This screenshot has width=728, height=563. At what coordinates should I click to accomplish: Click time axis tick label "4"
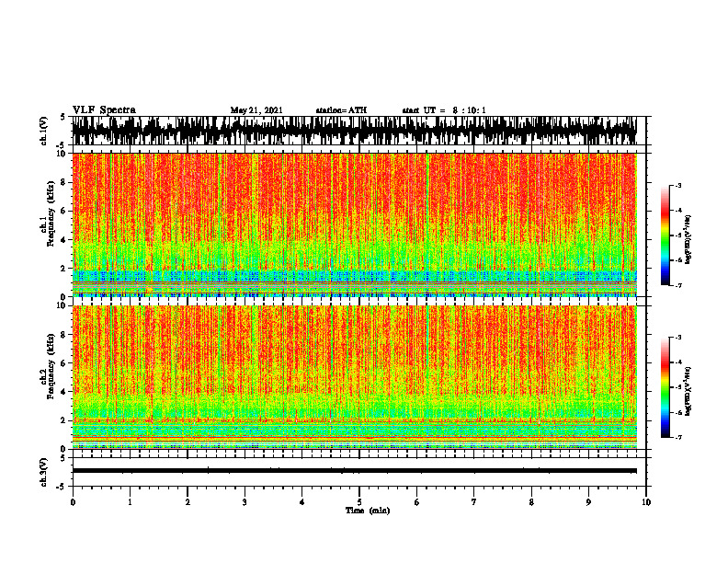pos(302,502)
